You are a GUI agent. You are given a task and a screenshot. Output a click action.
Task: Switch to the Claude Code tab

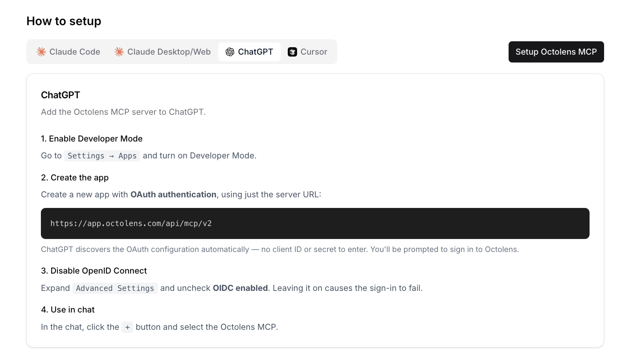click(68, 52)
